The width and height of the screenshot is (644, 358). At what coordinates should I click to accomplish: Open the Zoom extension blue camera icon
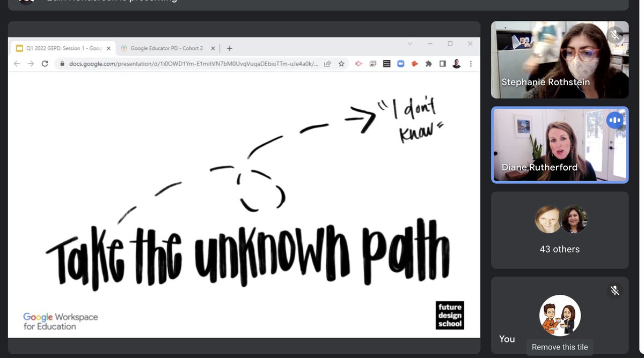coord(400,64)
